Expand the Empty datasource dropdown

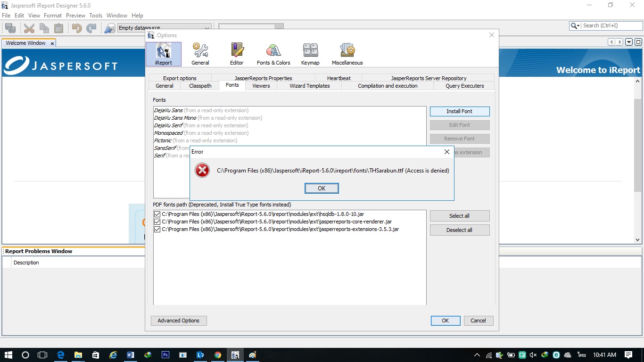click(x=207, y=28)
